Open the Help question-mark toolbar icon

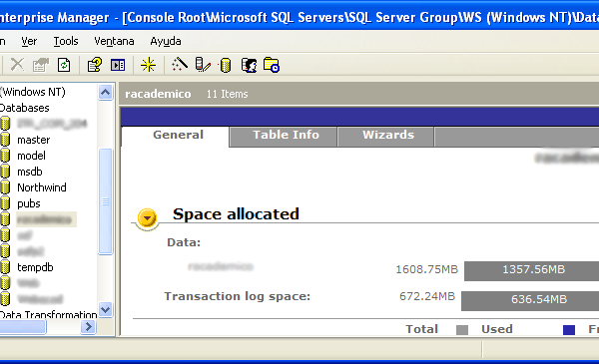point(95,65)
